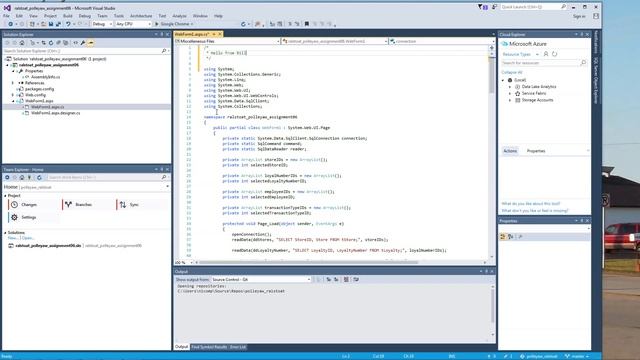Viewport: 640px width, 360px height.
Task: Click the master branch indicator in status bar
Action: [578, 356]
